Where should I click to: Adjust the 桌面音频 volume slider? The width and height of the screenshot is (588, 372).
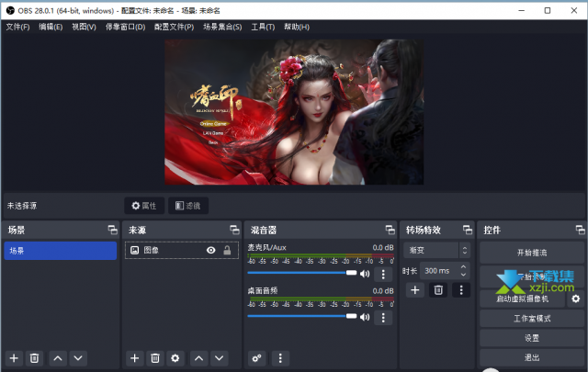302,316
